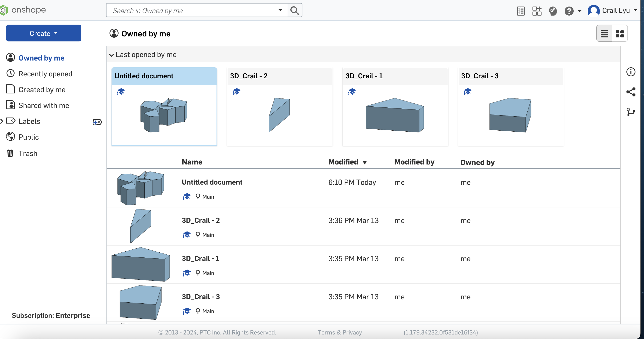Open the Crail Lyu user account menu
644x339 pixels.
click(612, 11)
